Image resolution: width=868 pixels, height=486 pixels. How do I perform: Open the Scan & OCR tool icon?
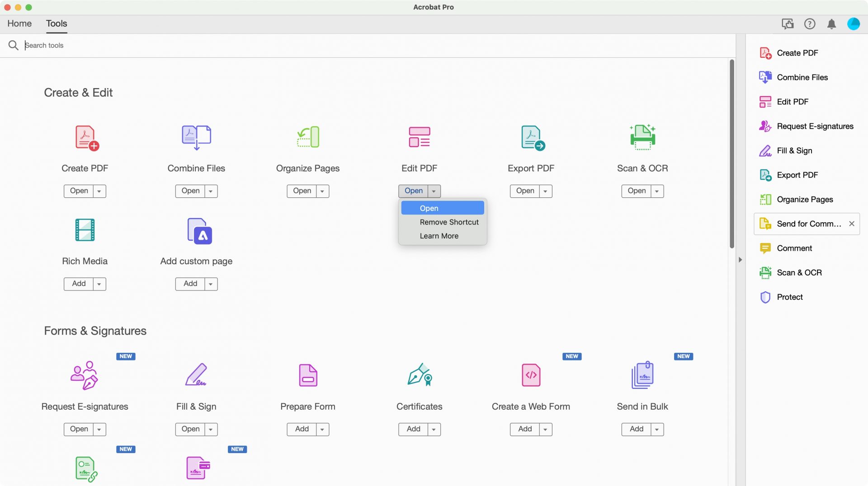[x=642, y=138]
